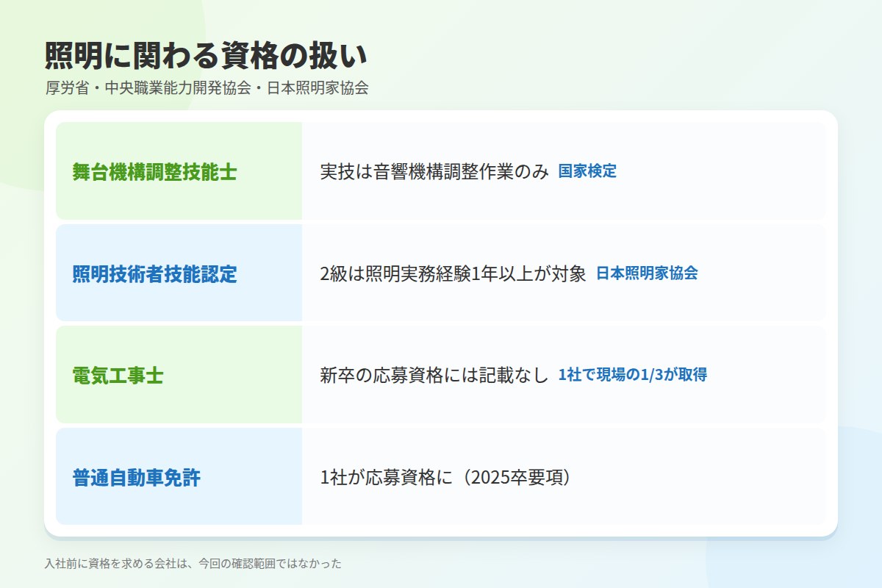Select the 照明技術者技能認定 label
This screenshot has height=588, width=882.
click(x=154, y=274)
